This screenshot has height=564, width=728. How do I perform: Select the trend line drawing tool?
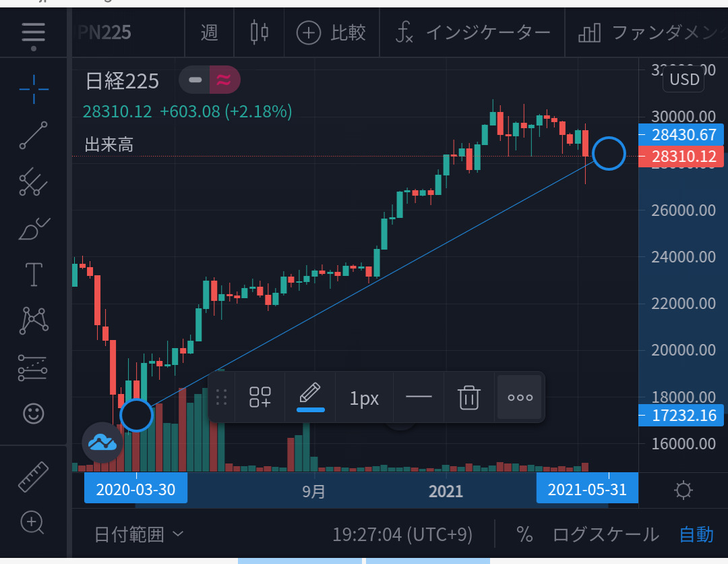(x=33, y=135)
